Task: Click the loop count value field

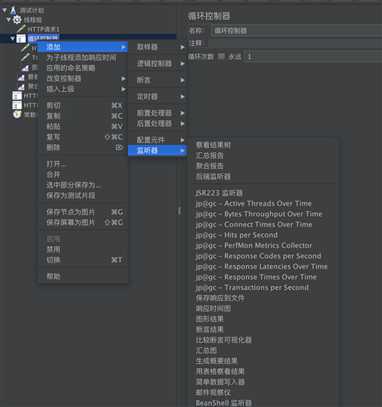Action: (x=313, y=57)
